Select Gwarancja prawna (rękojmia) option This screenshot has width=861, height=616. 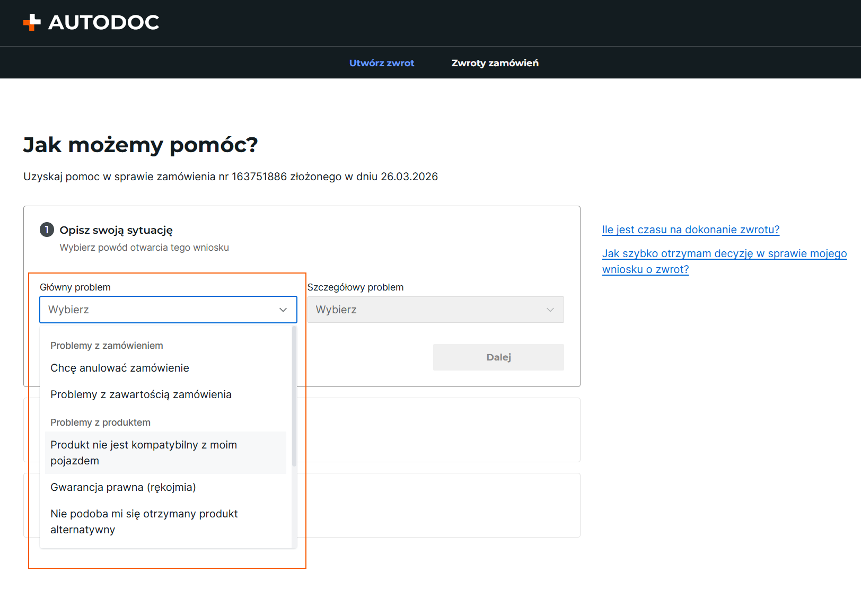[x=165, y=487]
